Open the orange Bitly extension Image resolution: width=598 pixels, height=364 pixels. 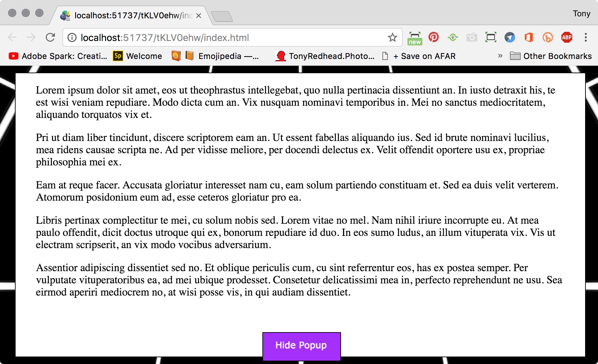pyautogui.click(x=547, y=37)
